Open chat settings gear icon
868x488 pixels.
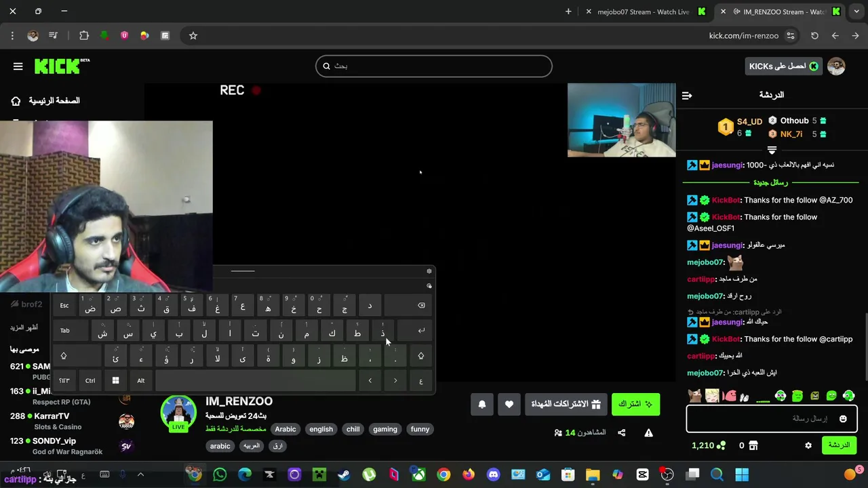(808, 445)
